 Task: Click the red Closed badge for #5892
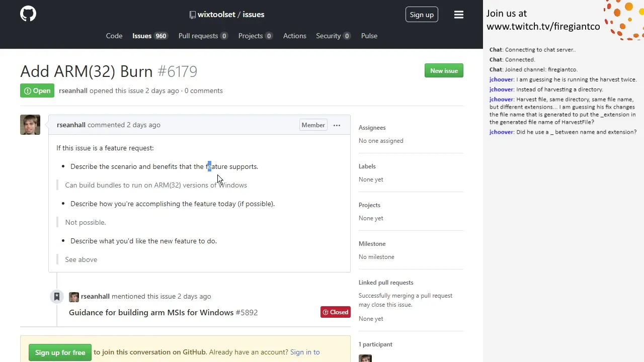[336, 312]
